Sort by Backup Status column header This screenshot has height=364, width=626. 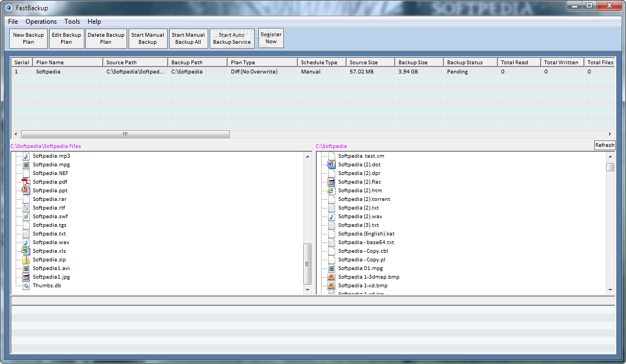point(470,62)
